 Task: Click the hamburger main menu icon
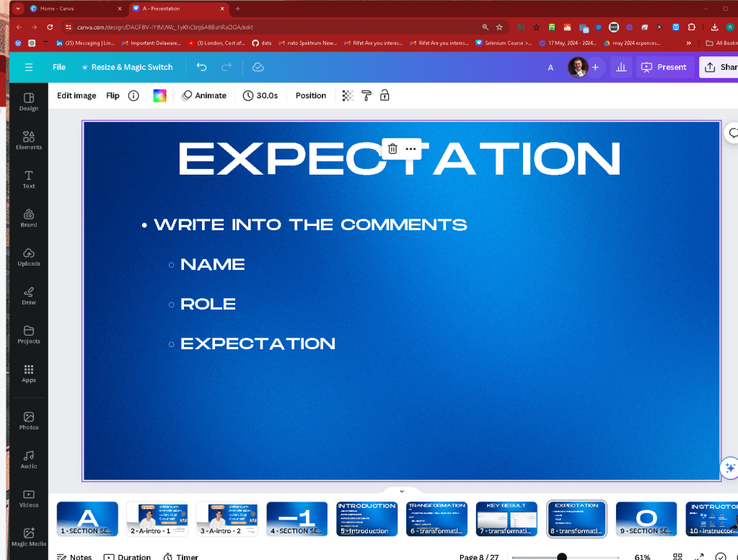click(29, 67)
